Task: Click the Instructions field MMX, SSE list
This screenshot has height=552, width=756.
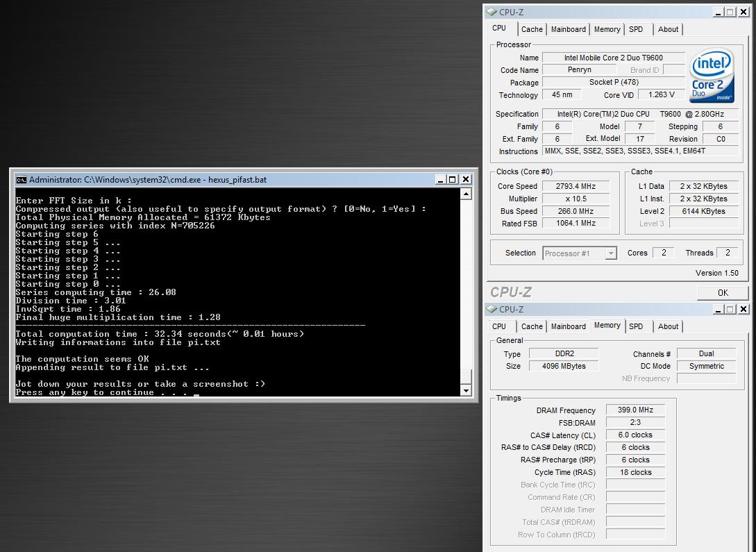Action: 640,151
